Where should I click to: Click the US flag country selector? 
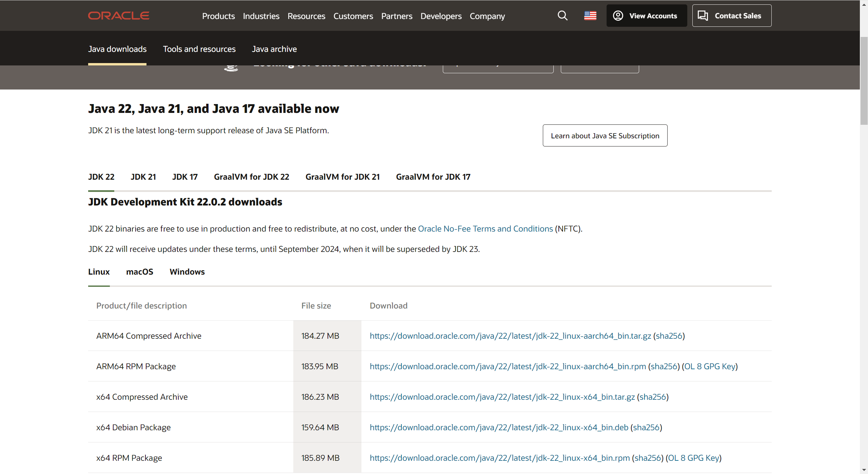pyautogui.click(x=590, y=16)
